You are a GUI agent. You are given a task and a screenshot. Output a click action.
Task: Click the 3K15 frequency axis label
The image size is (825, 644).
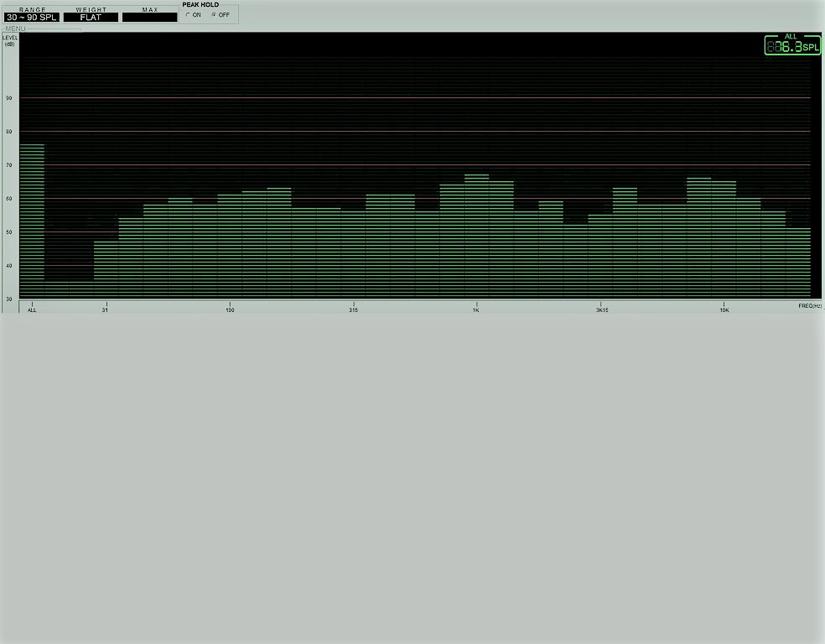(601, 310)
